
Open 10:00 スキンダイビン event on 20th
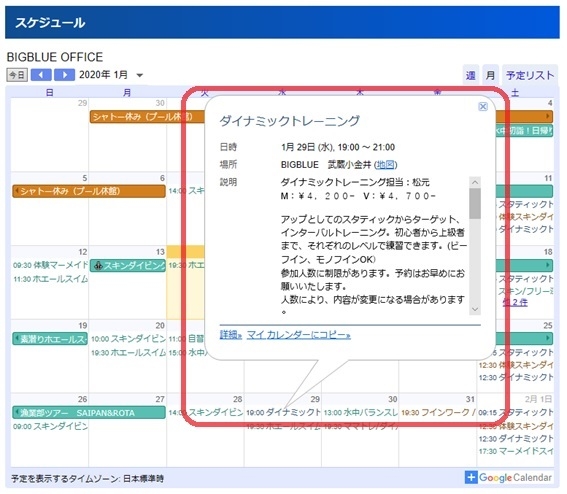[x=128, y=339]
